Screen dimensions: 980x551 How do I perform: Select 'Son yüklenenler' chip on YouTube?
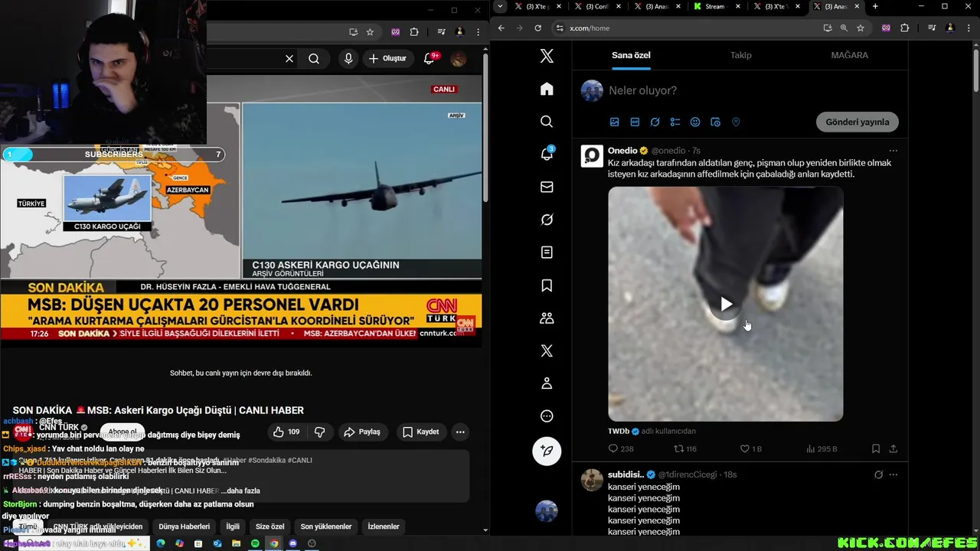click(x=326, y=527)
